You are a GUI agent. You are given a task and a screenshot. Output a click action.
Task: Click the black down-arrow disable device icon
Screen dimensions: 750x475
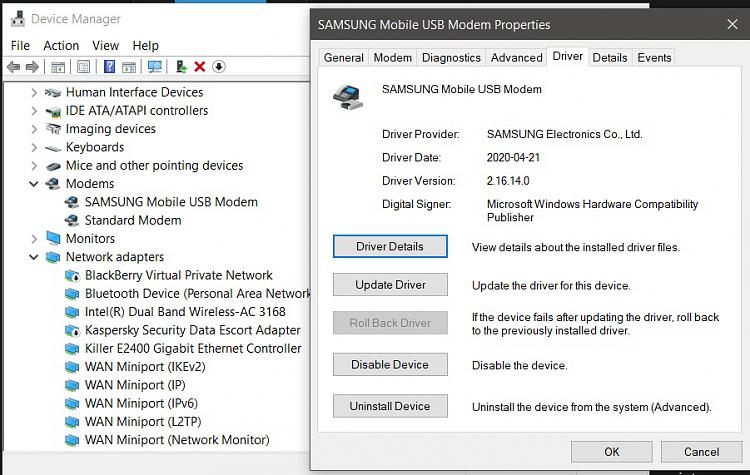(x=219, y=66)
